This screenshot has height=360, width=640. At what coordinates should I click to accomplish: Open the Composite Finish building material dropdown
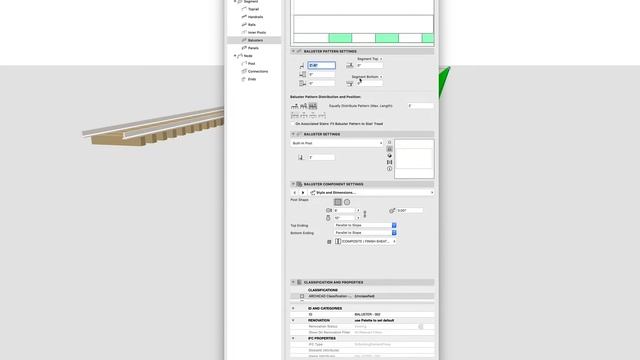[x=365, y=242]
